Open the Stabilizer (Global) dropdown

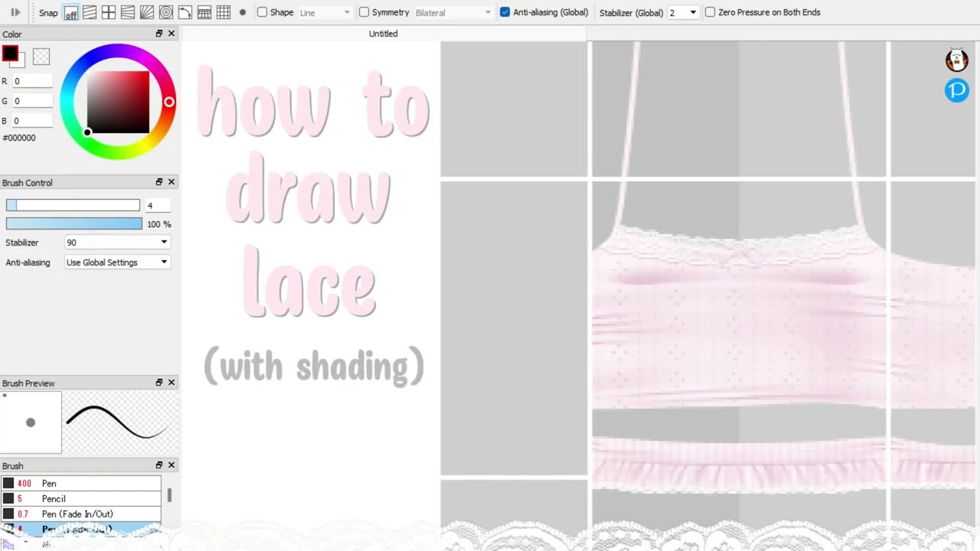(x=683, y=13)
